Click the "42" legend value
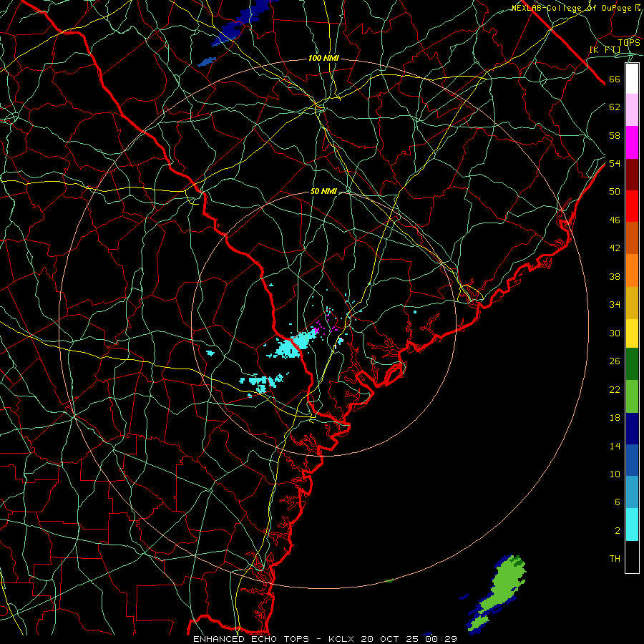 click(615, 248)
